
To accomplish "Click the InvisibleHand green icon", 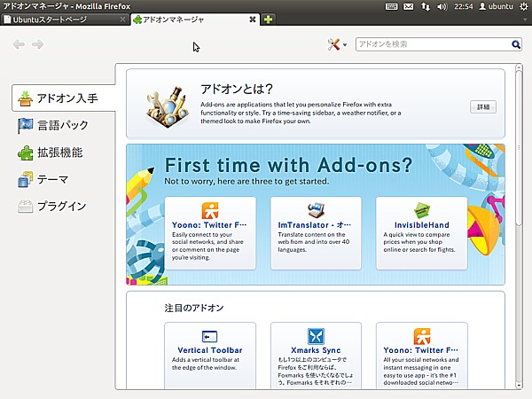I will (x=422, y=210).
